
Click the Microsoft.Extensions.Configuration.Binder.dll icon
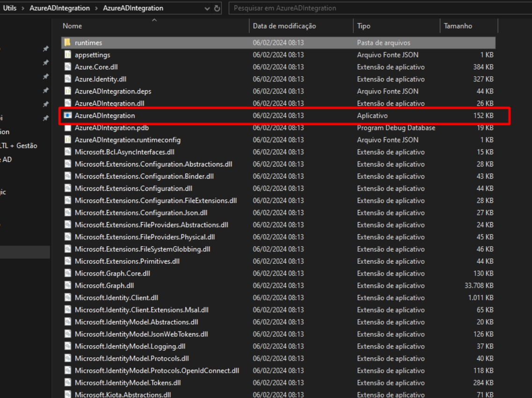tap(68, 176)
